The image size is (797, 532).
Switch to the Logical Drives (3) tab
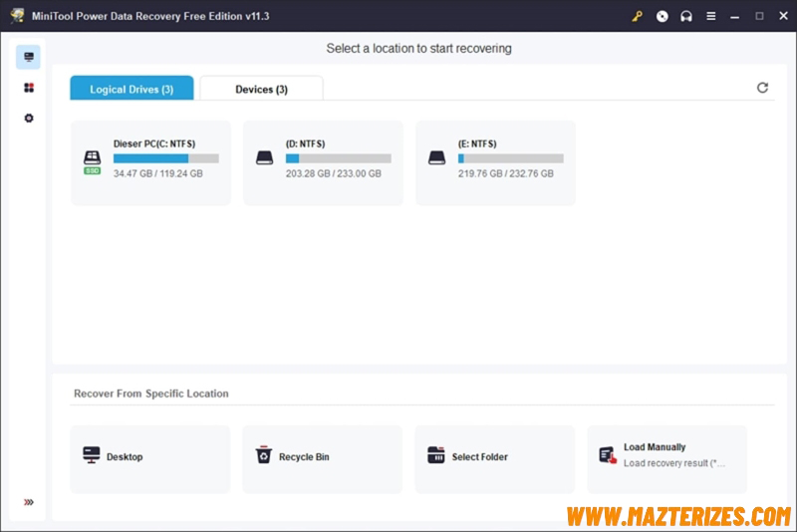click(132, 89)
